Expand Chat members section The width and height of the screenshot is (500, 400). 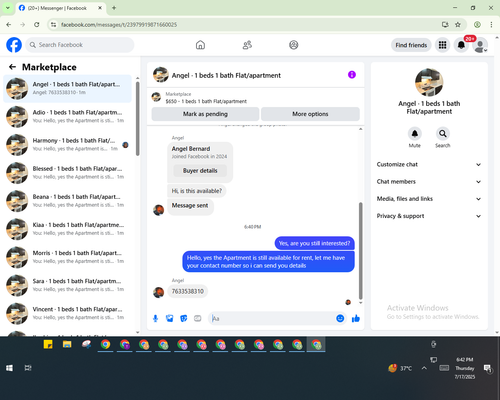point(429,182)
